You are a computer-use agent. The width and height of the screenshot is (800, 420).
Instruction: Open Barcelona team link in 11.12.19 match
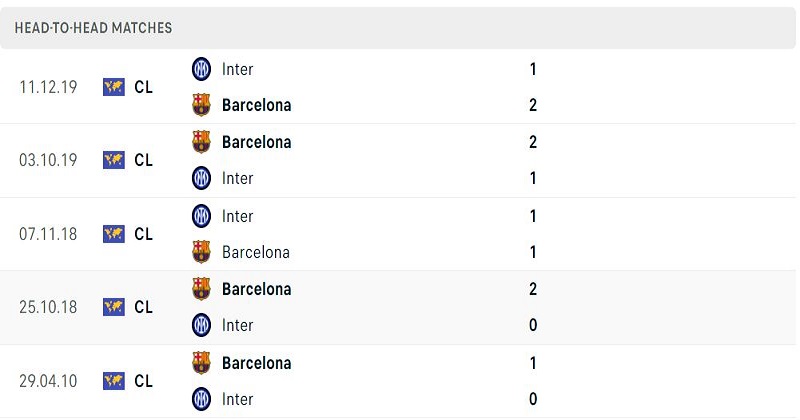tap(257, 105)
